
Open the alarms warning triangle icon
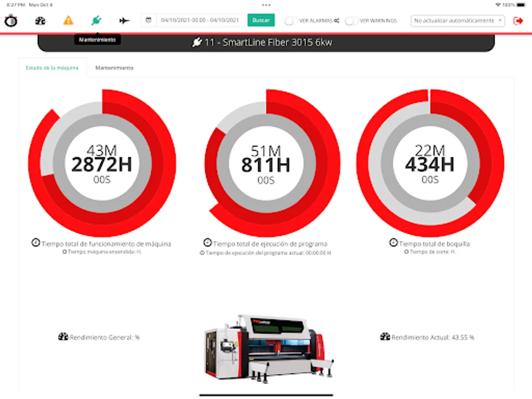[x=68, y=20]
